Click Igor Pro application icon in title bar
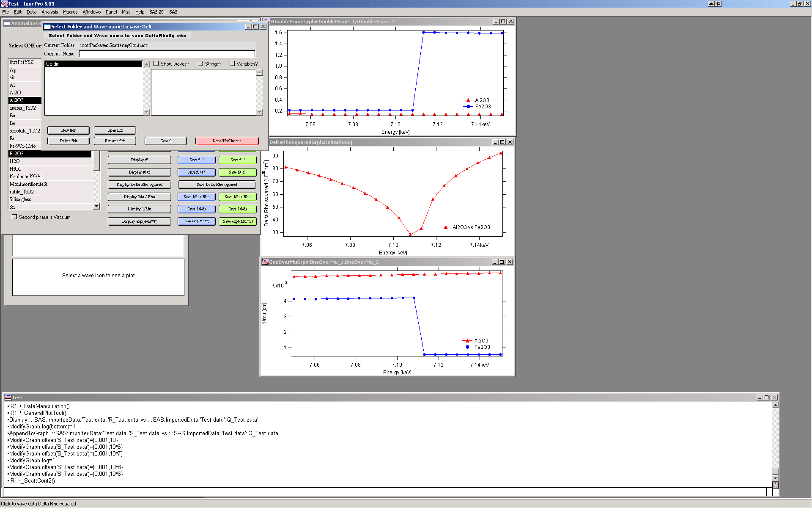 click(x=4, y=4)
